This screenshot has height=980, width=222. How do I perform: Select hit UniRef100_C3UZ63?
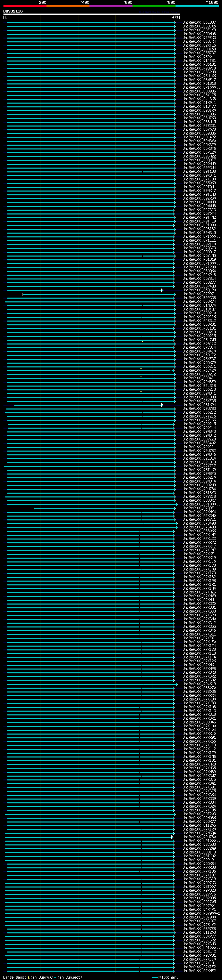[x=199, y=118]
